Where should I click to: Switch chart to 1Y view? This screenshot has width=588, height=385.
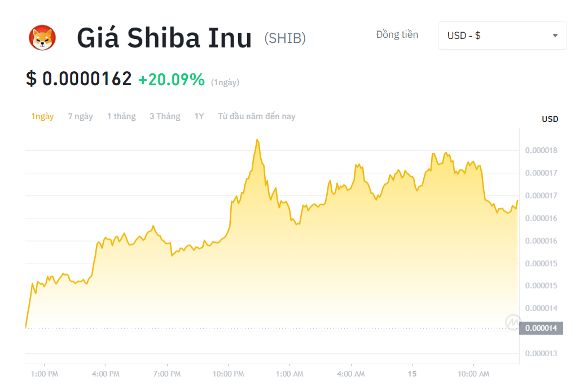(199, 116)
